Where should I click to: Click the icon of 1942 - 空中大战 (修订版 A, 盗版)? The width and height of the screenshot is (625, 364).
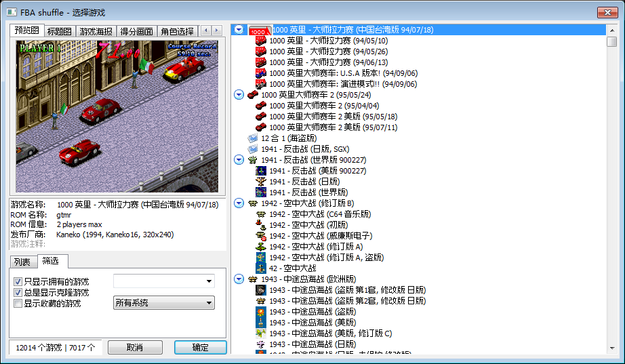(x=261, y=257)
